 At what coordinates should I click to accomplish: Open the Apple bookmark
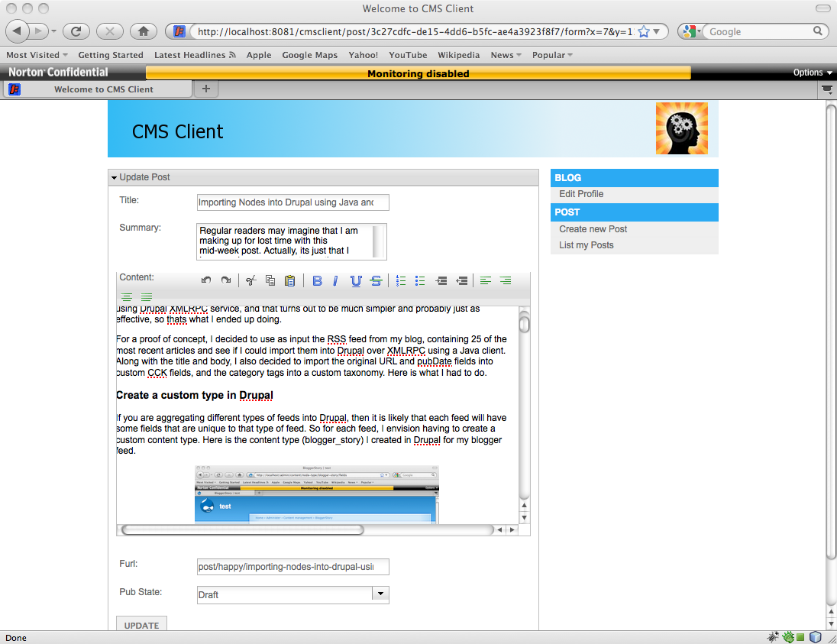click(x=259, y=55)
